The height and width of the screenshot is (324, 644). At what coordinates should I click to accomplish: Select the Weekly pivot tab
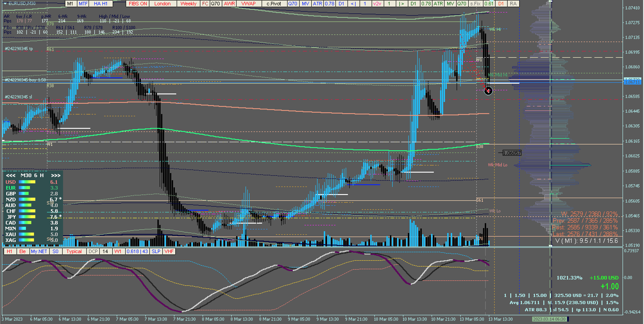(x=188, y=4)
